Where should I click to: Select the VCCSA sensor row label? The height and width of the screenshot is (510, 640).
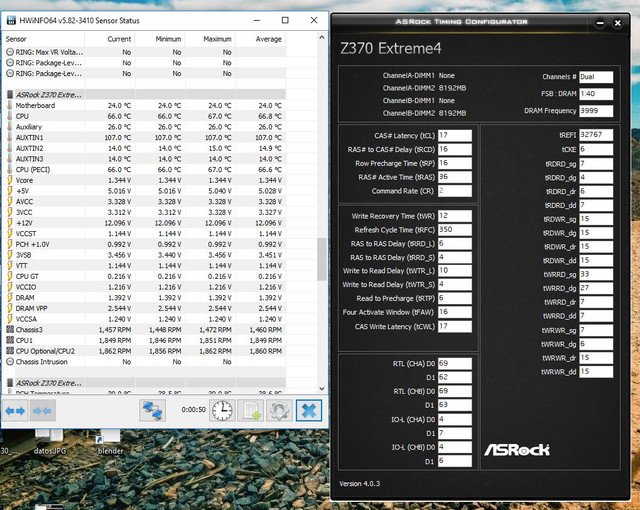point(26,319)
